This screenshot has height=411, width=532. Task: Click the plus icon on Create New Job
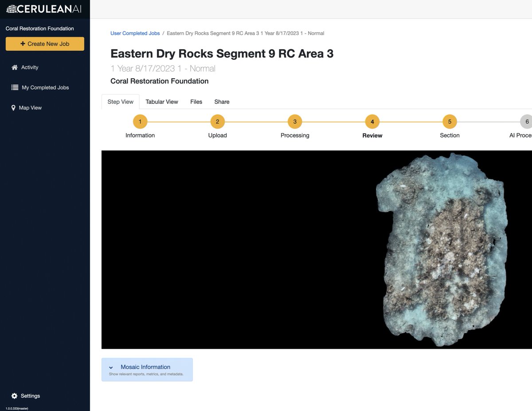pos(22,44)
